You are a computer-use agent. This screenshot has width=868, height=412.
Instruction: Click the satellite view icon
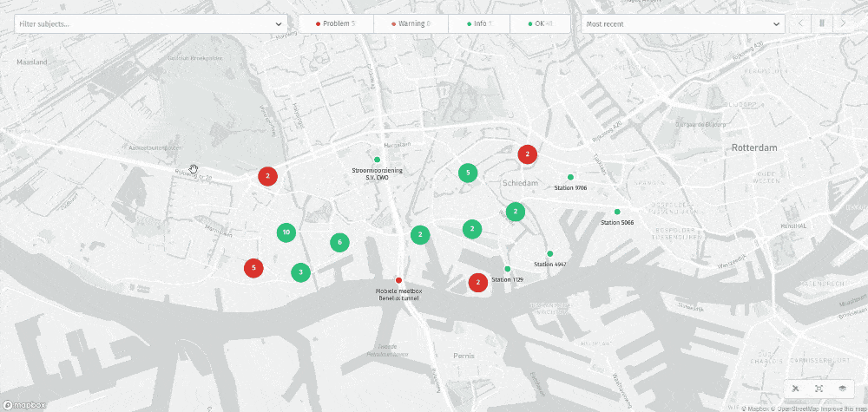[x=797, y=389]
